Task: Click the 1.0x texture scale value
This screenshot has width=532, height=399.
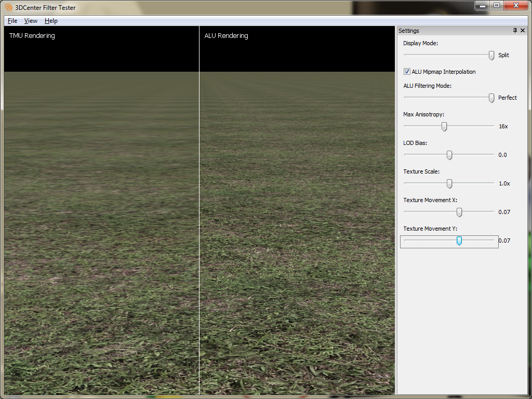Action: (x=504, y=183)
